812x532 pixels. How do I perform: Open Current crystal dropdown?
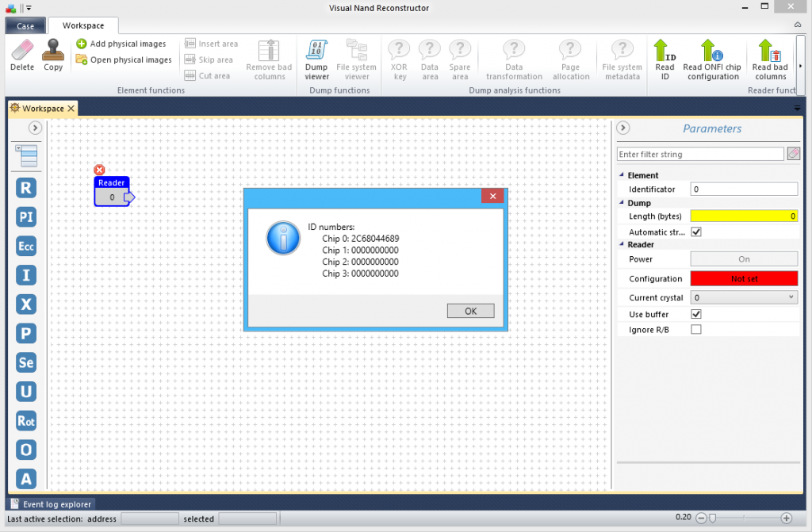[744, 297]
